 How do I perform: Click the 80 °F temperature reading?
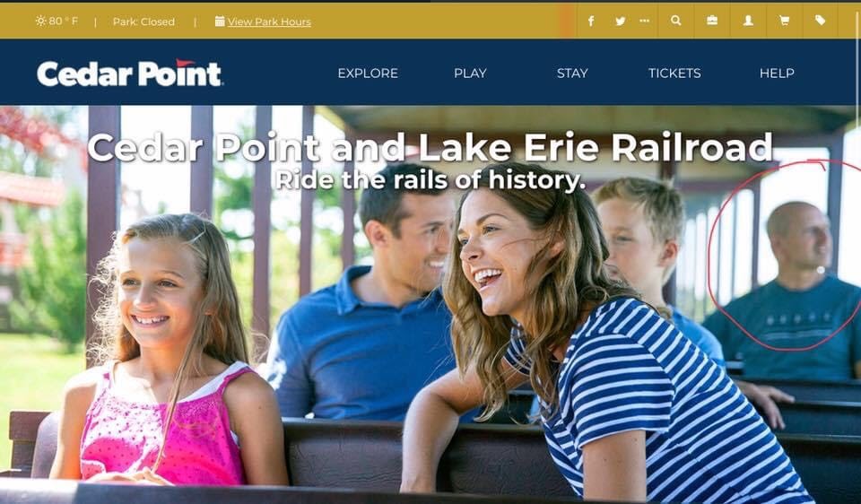tap(63, 21)
